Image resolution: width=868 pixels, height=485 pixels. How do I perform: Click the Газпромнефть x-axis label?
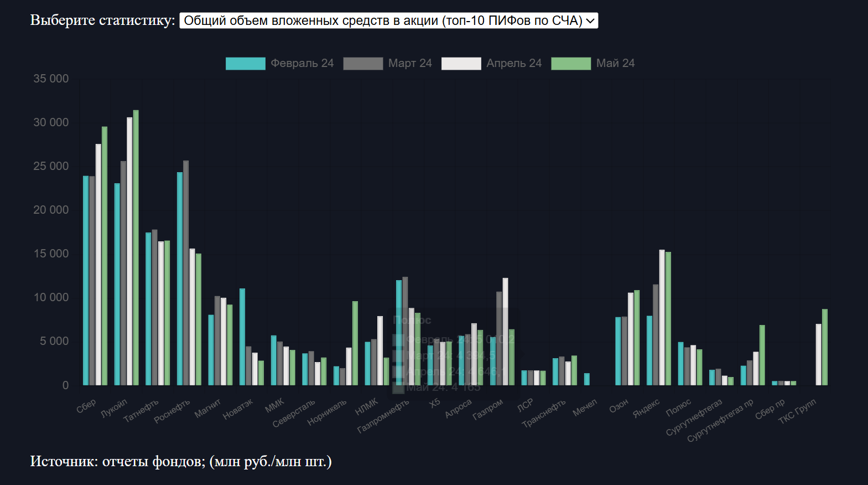pos(383,416)
